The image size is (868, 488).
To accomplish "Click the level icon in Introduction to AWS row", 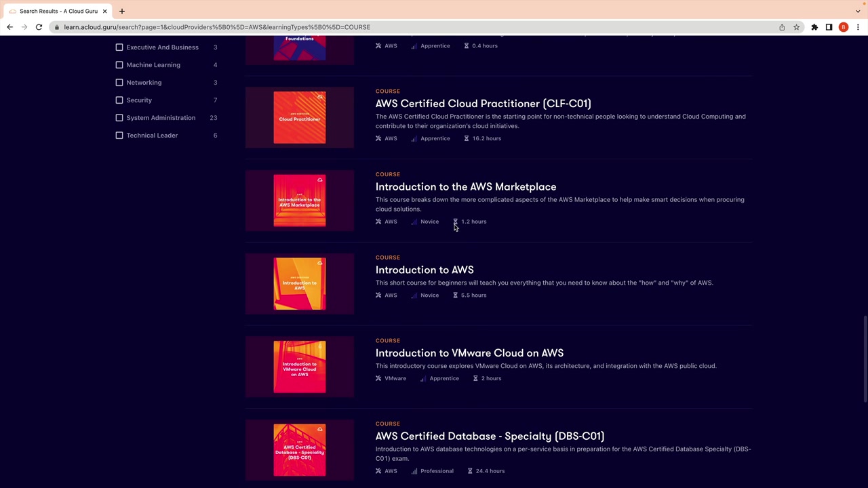I will tap(414, 296).
